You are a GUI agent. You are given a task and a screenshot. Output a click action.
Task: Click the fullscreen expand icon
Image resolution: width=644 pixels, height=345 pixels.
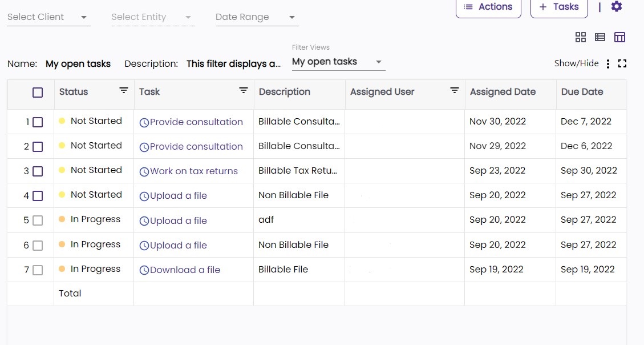[622, 64]
